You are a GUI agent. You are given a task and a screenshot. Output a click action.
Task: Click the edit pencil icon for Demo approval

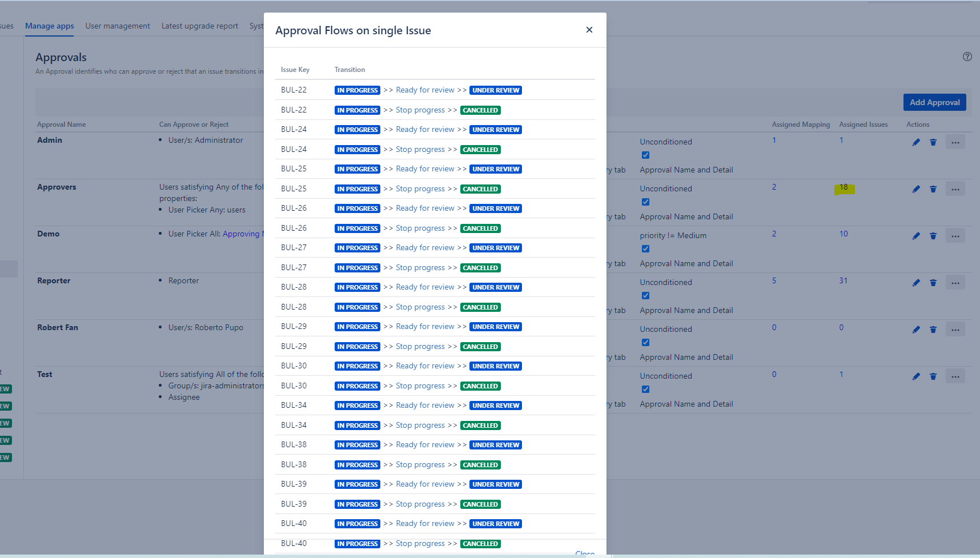pos(916,236)
